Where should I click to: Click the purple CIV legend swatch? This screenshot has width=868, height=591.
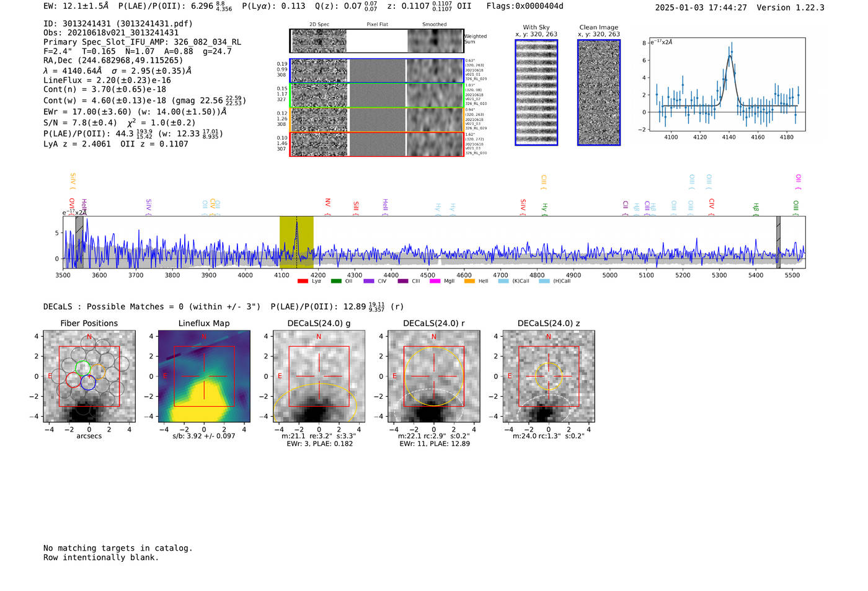pyautogui.click(x=370, y=281)
